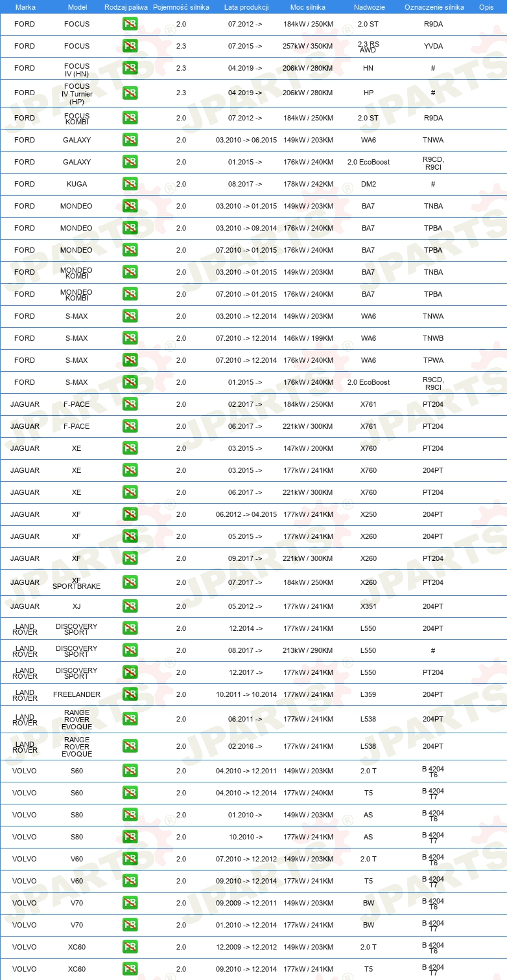Select the DM2 body cell
The height and width of the screenshot is (980, 507).
(368, 184)
